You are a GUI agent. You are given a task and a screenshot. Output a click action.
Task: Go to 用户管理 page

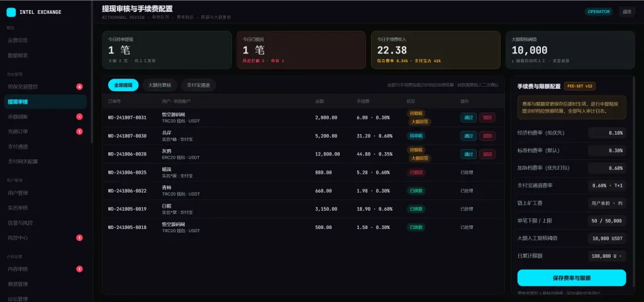coord(45,193)
